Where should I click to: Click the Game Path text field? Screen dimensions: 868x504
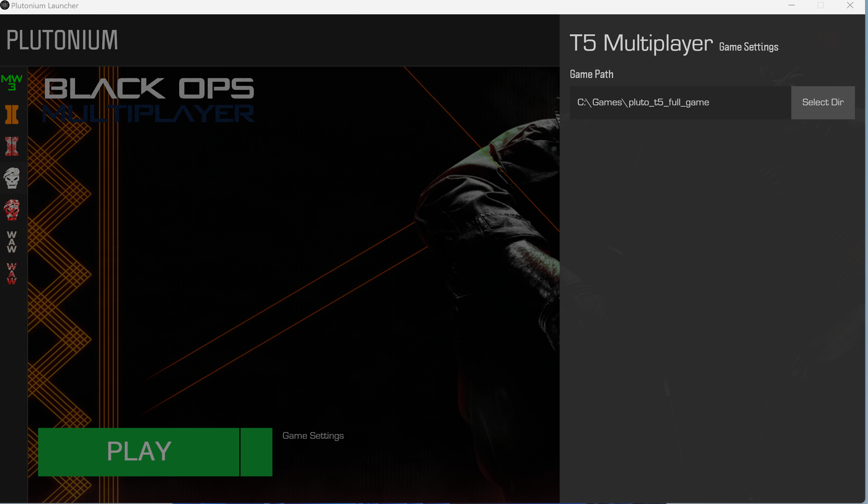[x=680, y=103]
